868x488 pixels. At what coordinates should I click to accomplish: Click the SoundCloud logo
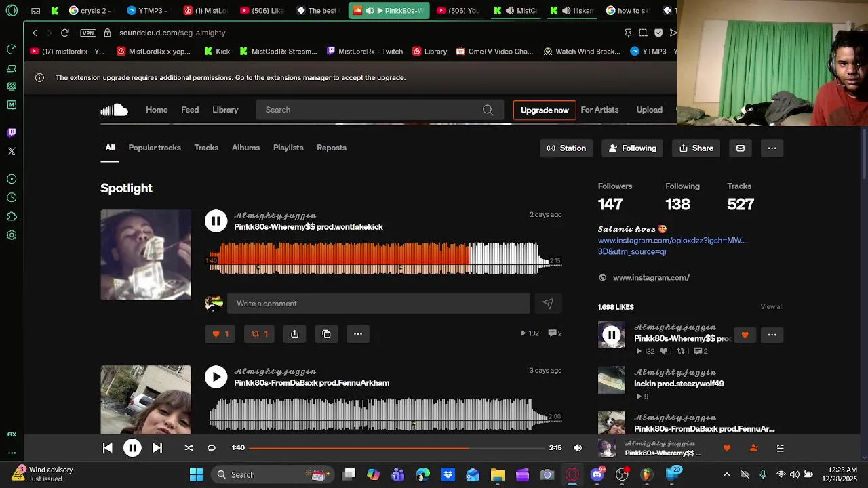click(114, 110)
